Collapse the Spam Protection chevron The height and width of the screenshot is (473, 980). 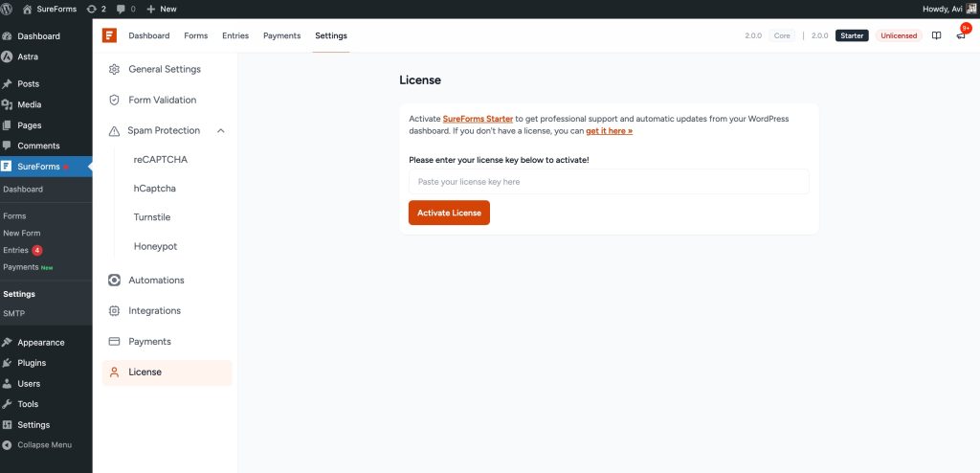221,131
